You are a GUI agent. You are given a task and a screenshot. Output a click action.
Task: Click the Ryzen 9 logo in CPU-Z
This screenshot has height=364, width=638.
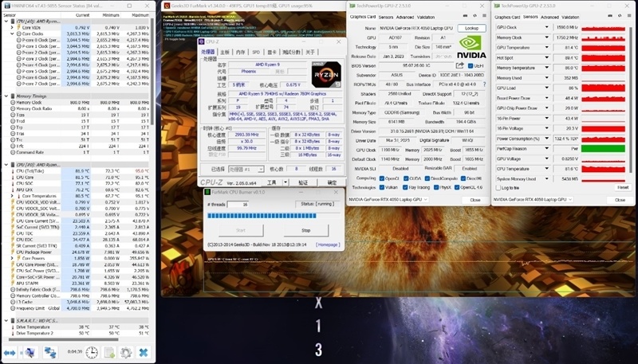pyautogui.click(x=326, y=75)
